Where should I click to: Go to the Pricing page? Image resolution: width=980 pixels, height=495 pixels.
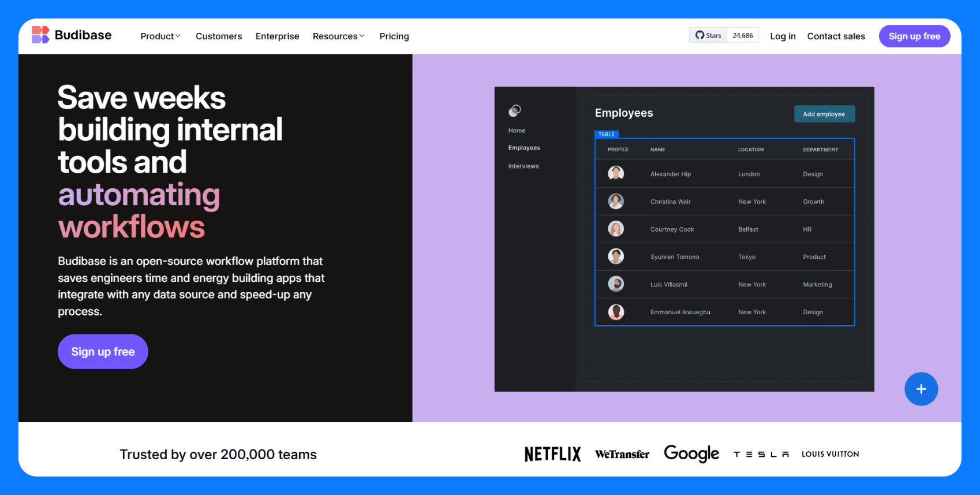pyautogui.click(x=394, y=36)
